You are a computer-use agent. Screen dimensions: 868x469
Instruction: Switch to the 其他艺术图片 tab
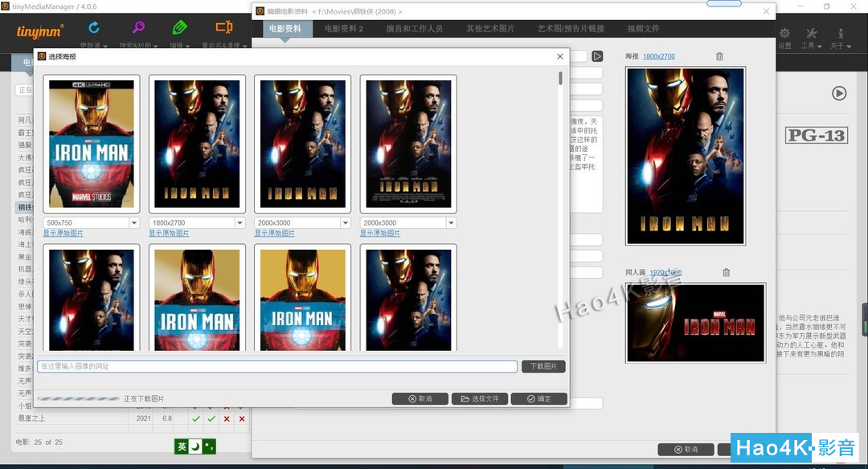point(490,28)
